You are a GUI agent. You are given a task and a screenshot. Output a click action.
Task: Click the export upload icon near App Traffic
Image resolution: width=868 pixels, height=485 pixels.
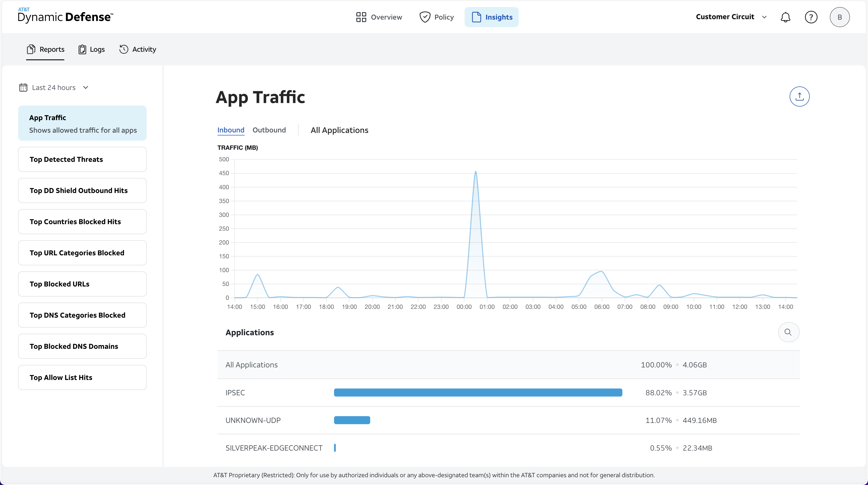click(800, 96)
